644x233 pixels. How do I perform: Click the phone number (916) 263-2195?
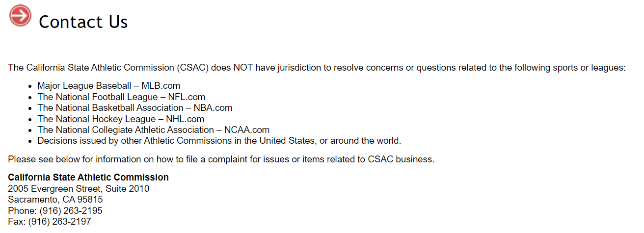pyautogui.click(x=71, y=211)
